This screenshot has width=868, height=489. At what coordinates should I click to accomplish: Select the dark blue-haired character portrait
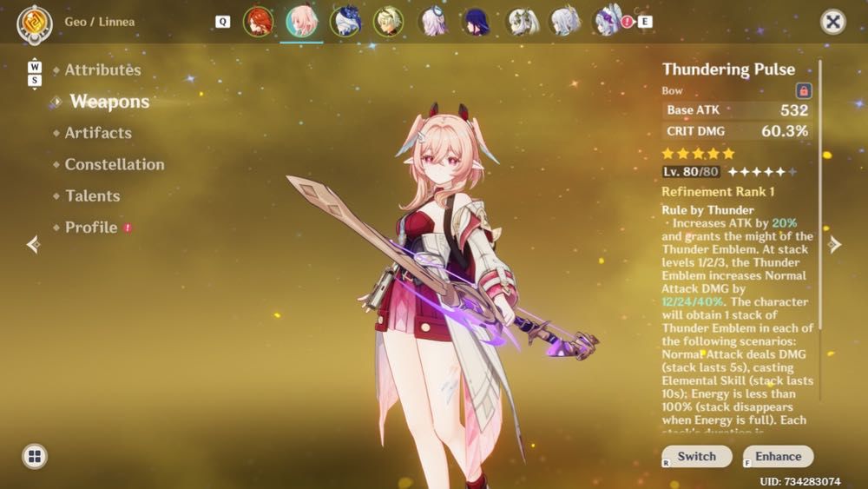[x=345, y=22]
